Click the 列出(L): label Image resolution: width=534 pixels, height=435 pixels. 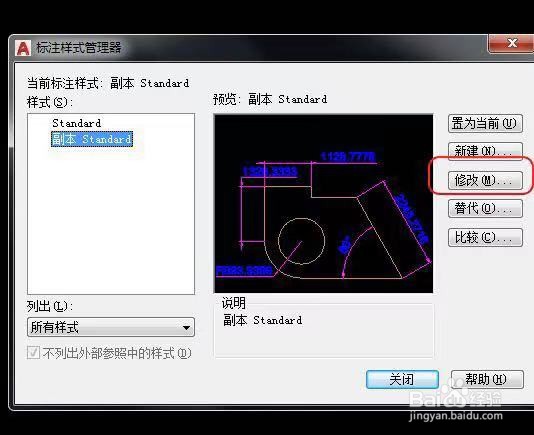click(x=49, y=306)
